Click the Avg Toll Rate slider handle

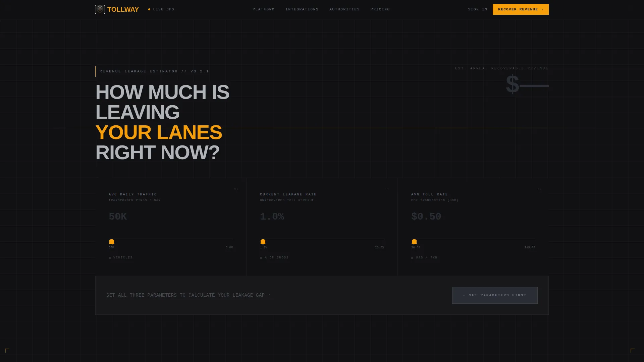click(x=414, y=242)
